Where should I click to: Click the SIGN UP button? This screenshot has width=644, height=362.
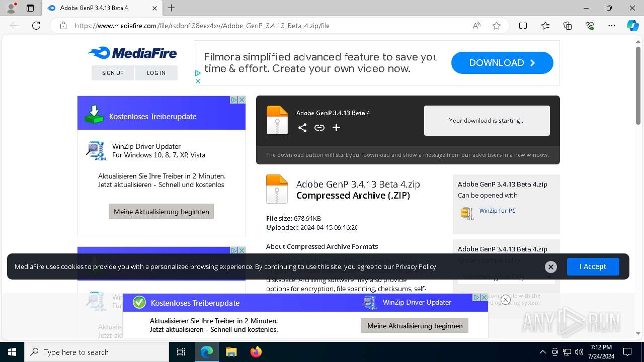coord(113,73)
